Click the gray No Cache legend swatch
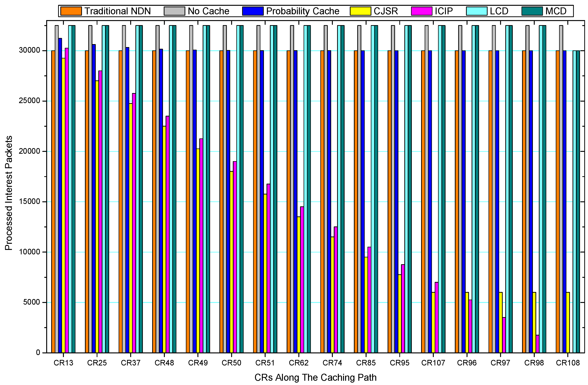 [174, 11]
